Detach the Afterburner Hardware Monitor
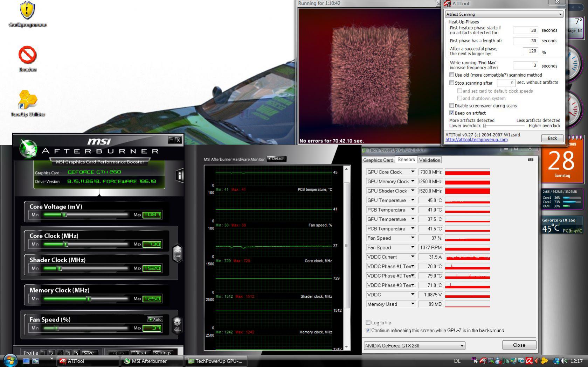588x367 pixels. (277, 159)
